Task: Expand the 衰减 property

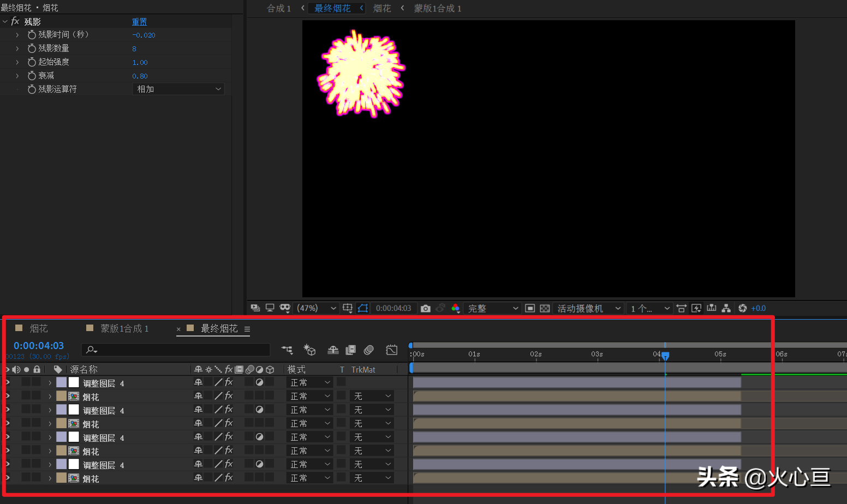Action: (17, 75)
